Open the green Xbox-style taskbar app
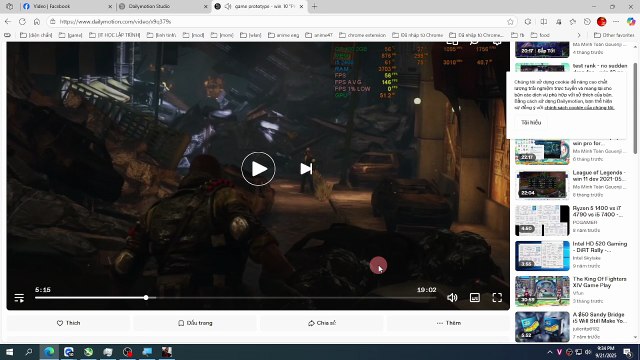This screenshot has width=640, height=360. point(88,352)
